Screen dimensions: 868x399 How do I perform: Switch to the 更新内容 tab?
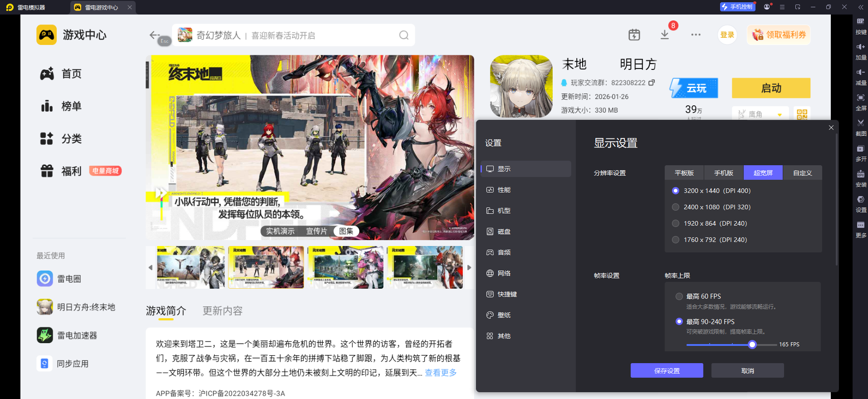(222, 311)
